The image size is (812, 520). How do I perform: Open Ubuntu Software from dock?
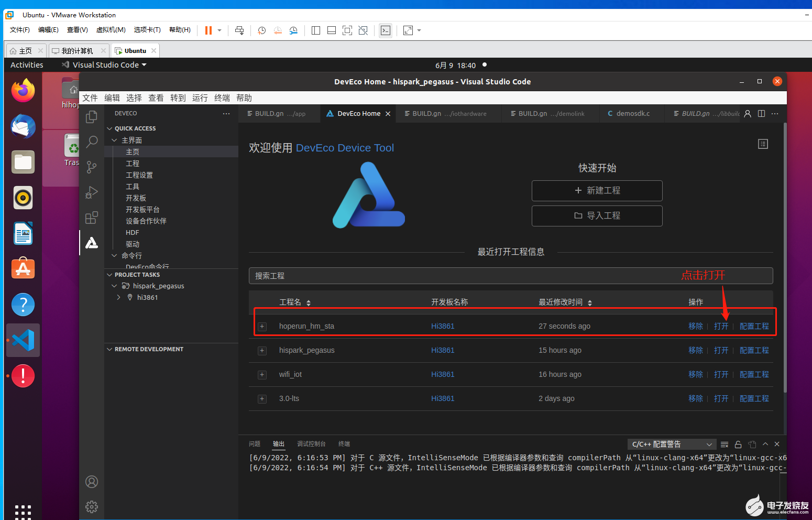23,269
